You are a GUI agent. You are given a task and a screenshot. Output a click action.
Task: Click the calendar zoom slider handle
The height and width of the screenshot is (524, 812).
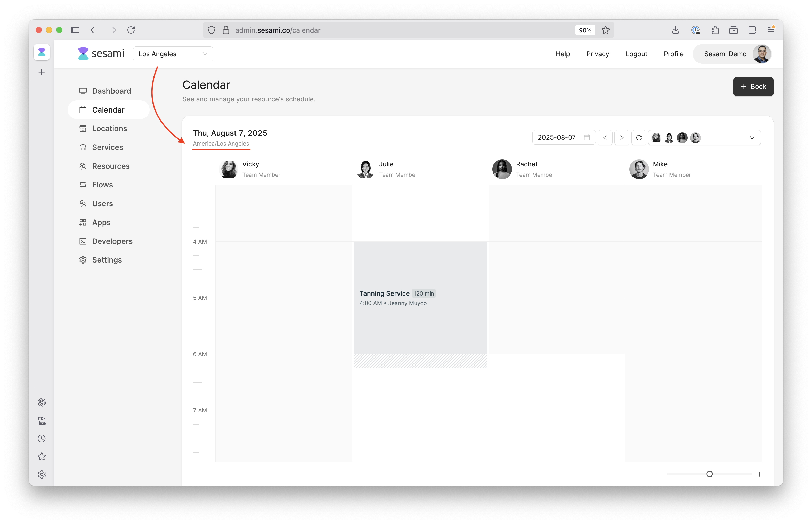[709, 474]
